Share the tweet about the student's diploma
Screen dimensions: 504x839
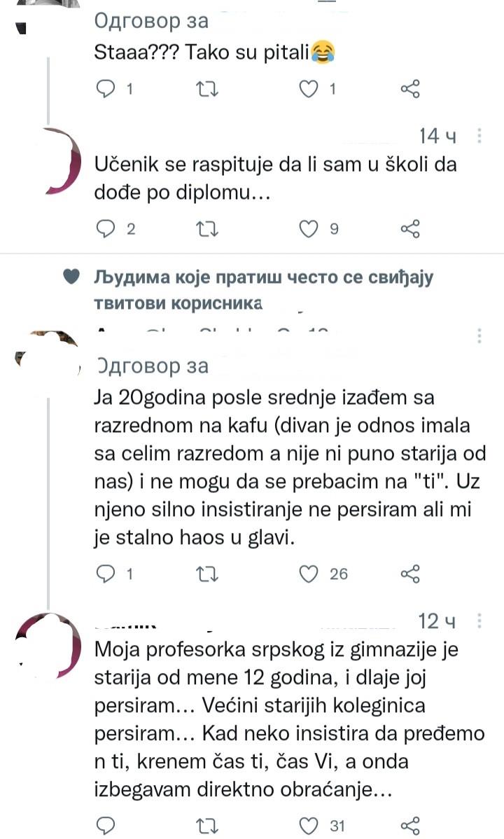pos(409,229)
